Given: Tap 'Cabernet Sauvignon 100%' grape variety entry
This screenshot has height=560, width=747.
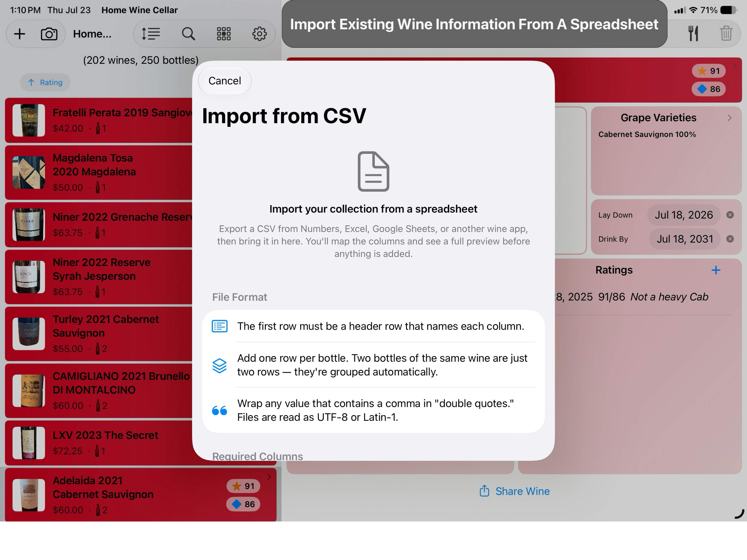Looking at the screenshot, I should coord(647,134).
